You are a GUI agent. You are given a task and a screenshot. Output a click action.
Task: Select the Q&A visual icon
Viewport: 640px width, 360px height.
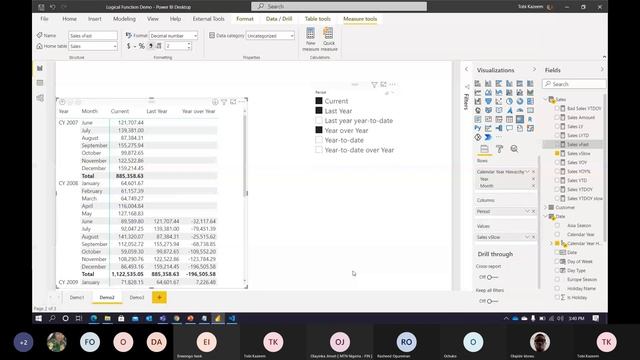pyautogui.click(x=509, y=128)
